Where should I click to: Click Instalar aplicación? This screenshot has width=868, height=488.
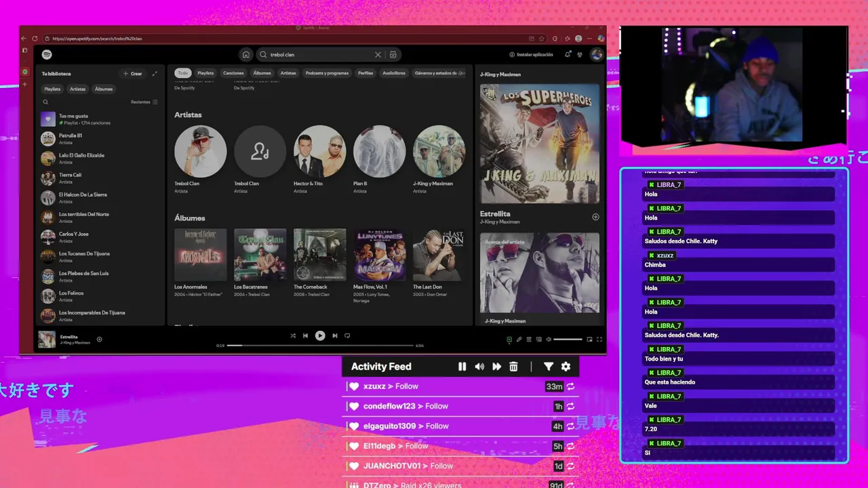[531, 54]
